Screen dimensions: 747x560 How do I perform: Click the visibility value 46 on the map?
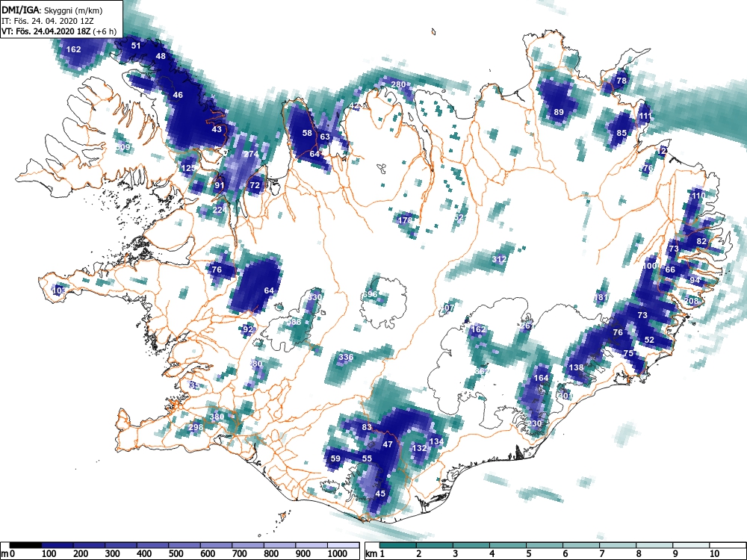point(178,96)
